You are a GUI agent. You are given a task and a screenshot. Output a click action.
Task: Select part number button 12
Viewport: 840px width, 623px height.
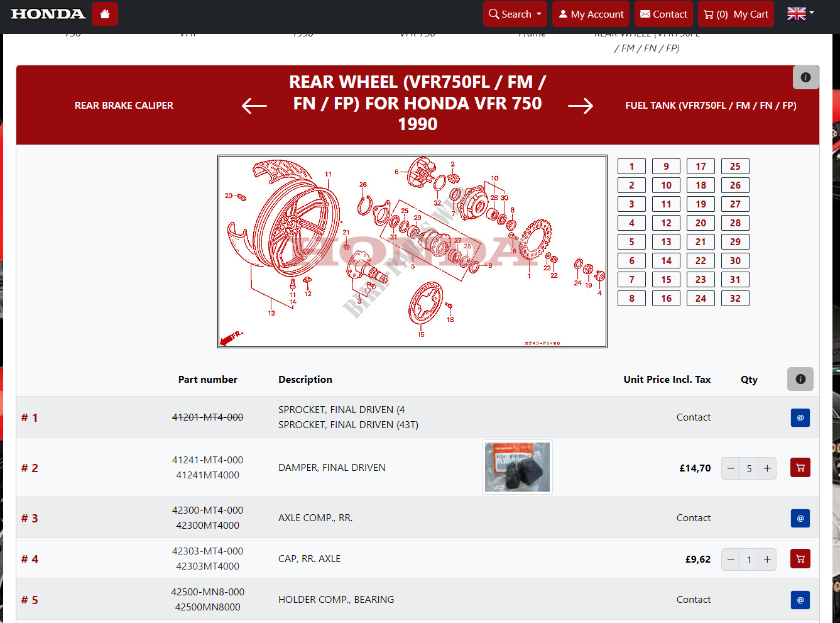[x=666, y=223]
